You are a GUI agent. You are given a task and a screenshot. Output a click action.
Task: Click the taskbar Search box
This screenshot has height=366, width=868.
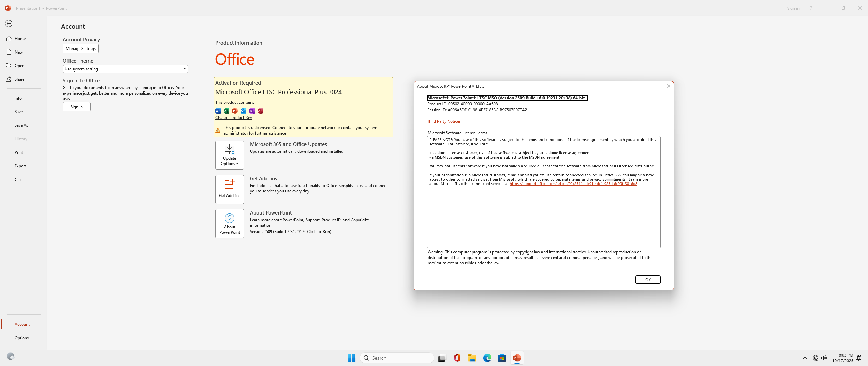(x=397, y=358)
